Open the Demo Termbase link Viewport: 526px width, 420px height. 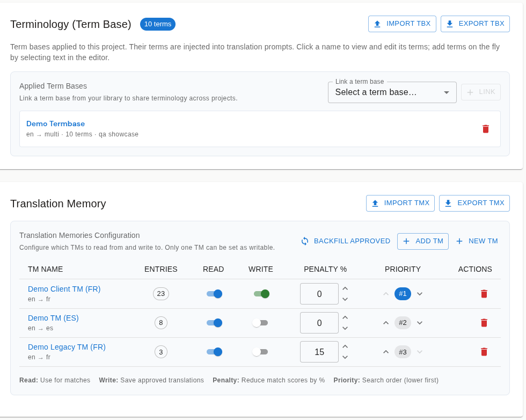coord(56,124)
